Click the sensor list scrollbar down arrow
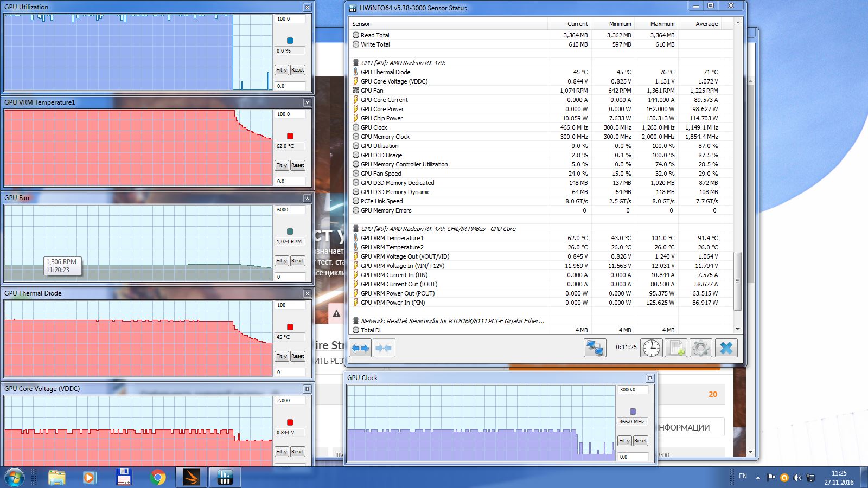 pyautogui.click(x=737, y=329)
